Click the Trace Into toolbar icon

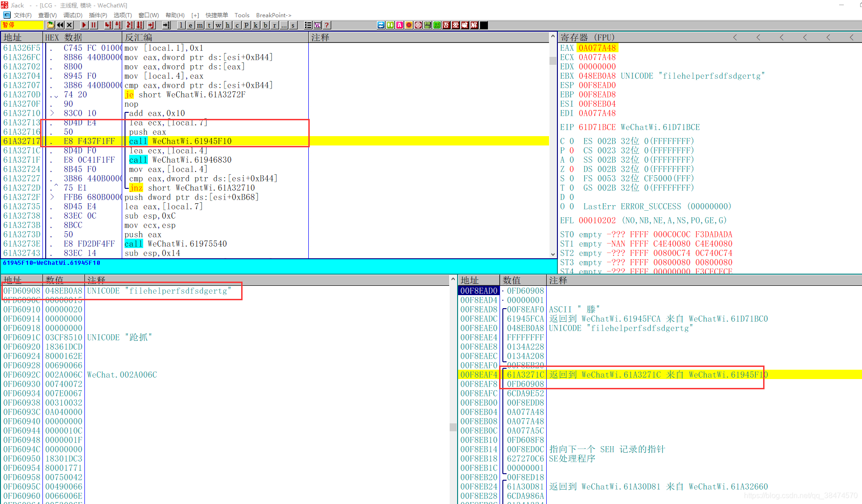(130, 25)
